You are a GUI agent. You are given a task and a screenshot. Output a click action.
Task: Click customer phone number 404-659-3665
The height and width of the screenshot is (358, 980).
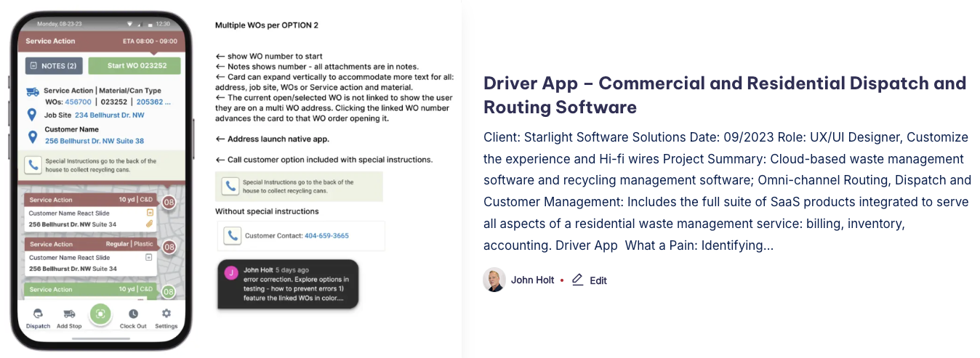point(326,235)
